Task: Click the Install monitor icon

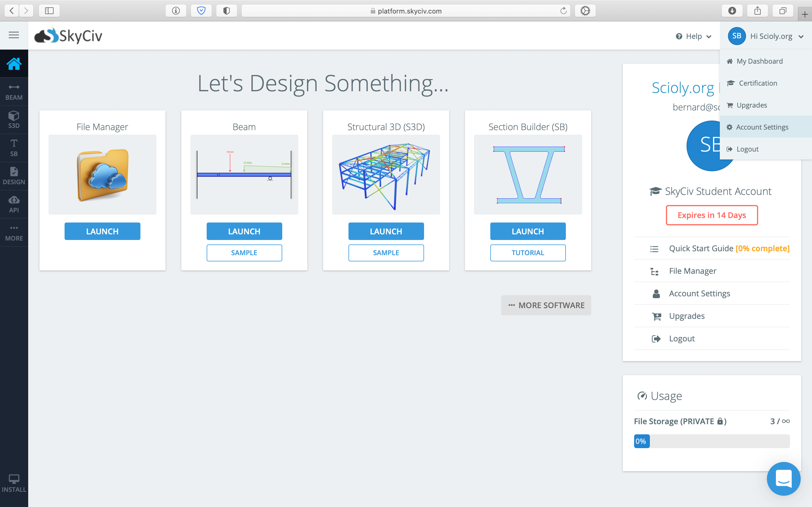Action: pyautogui.click(x=14, y=483)
